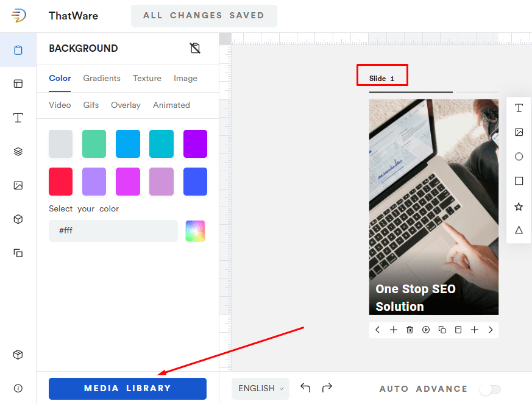Image resolution: width=532 pixels, height=404 pixels.
Task: Add a triangle shape
Action: click(519, 230)
